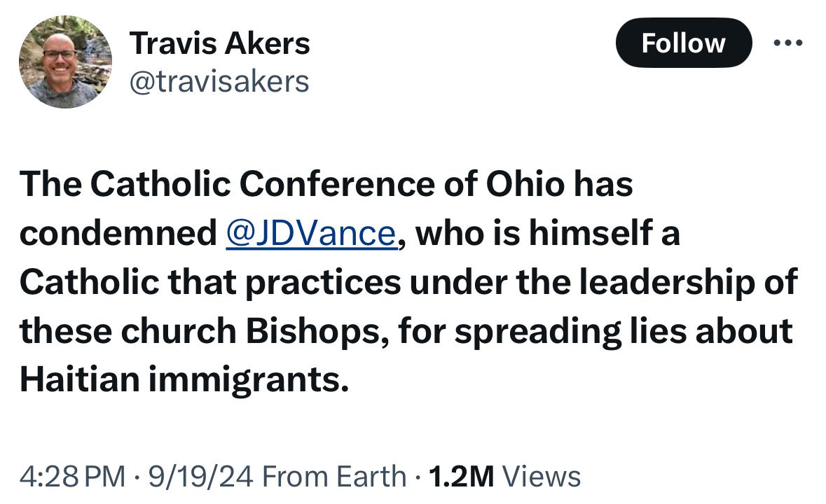Click the word condemned in the tweet

click(118, 233)
